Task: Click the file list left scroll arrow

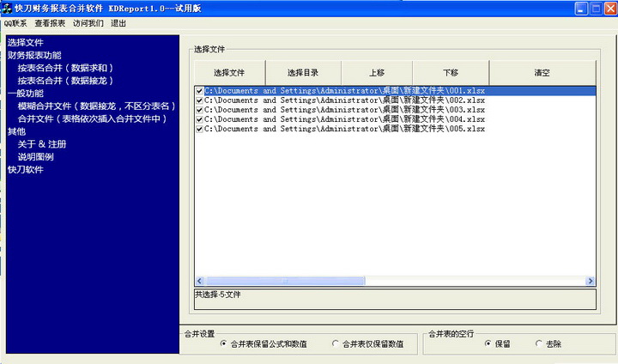Action: (199, 281)
